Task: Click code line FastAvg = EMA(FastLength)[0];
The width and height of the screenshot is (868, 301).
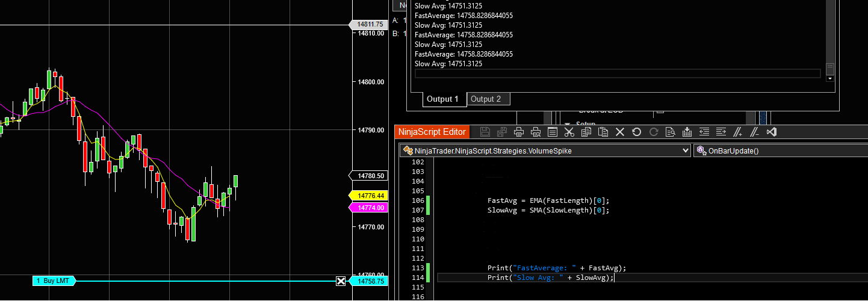Action: (x=548, y=200)
